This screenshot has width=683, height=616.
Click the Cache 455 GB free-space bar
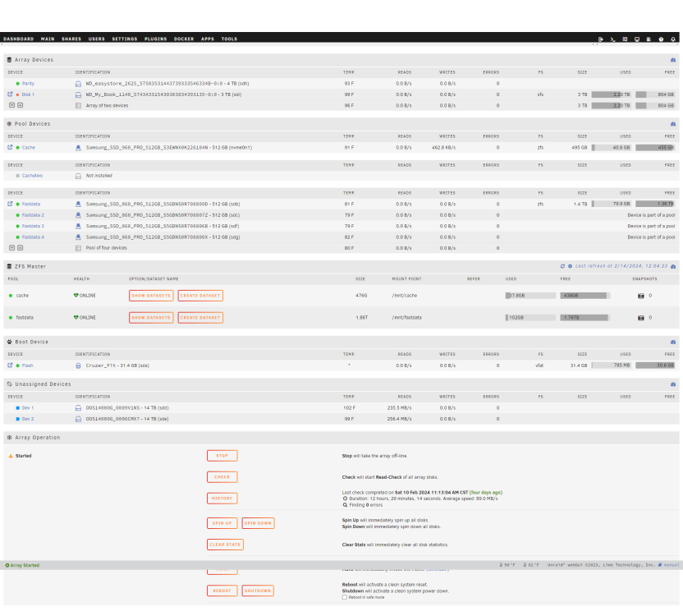coord(655,147)
